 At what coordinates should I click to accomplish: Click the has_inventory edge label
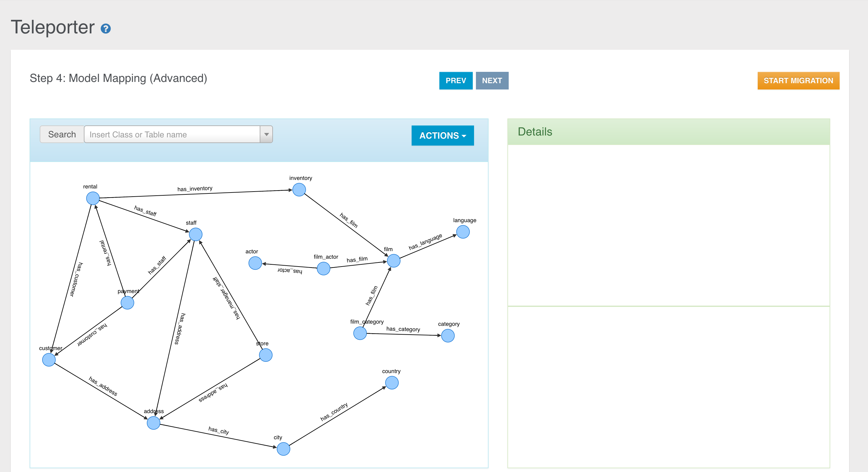click(x=195, y=189)
